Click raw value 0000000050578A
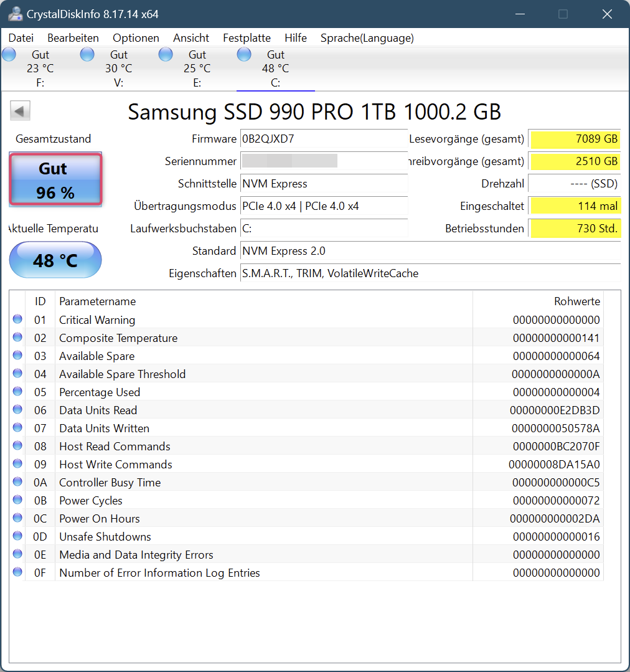 tap(555, 428)
